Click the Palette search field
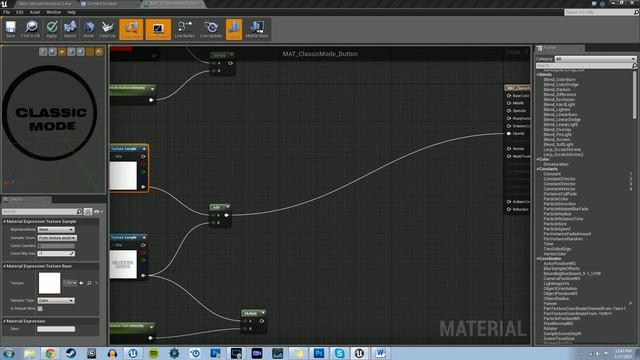 [586, 66]
